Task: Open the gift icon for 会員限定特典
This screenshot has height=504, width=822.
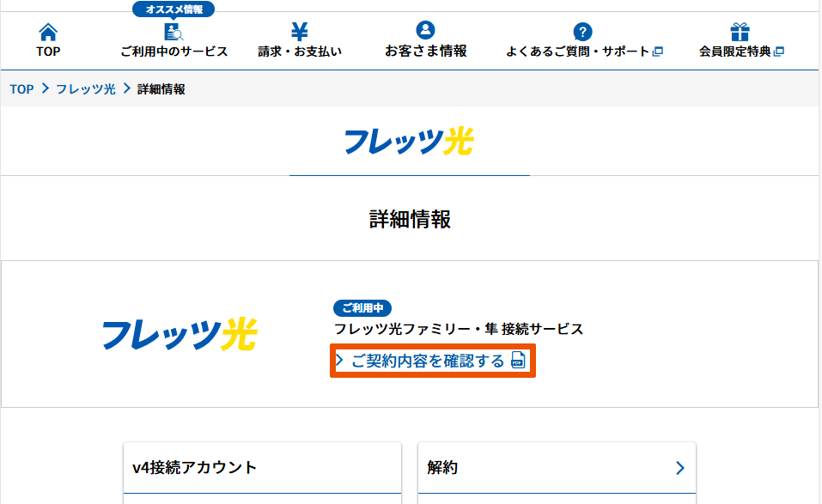Action: [x=740, y=33]
